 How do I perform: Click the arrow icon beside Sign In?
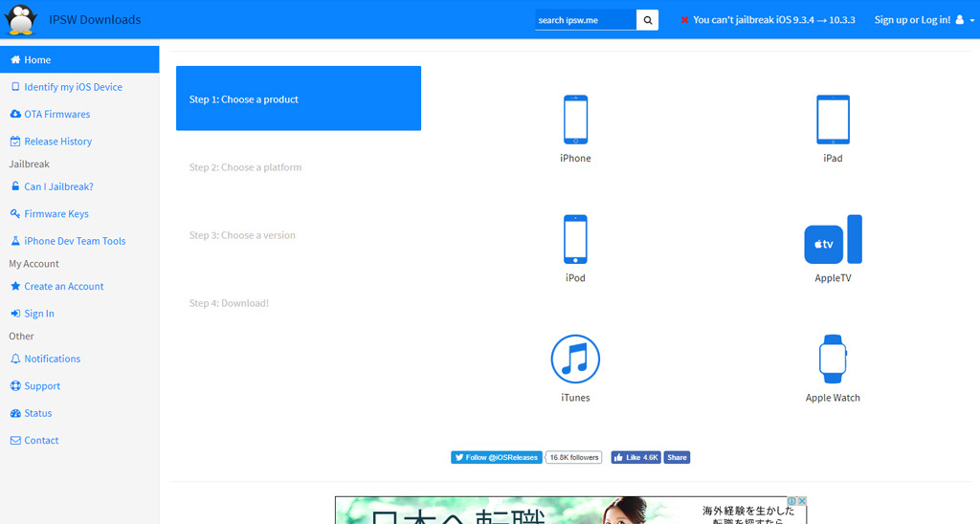coord(15,314)
